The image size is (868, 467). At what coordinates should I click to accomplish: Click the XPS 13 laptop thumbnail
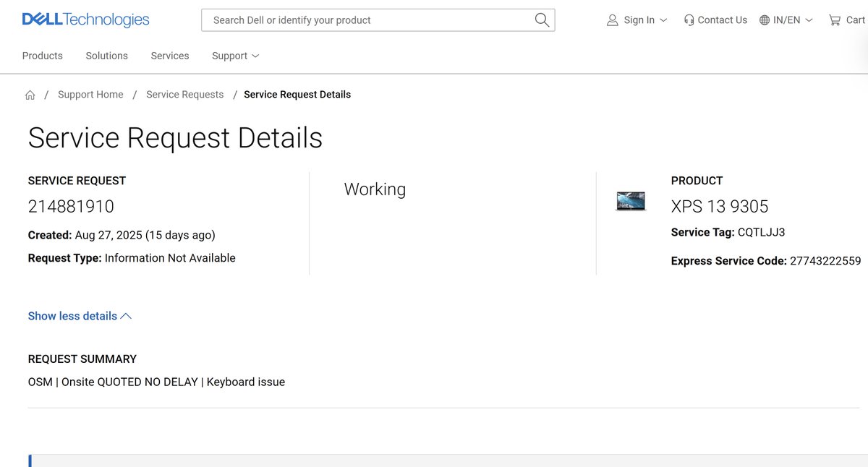631,201
